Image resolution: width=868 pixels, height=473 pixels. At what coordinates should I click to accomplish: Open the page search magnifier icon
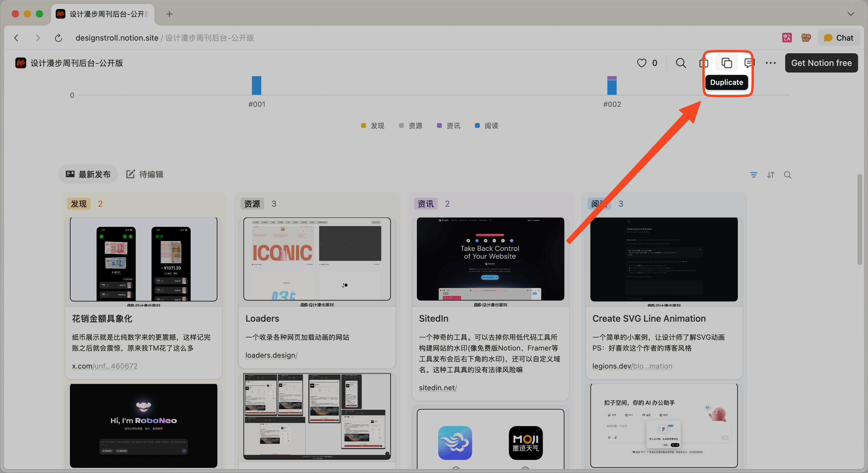[x=681, y=63]
